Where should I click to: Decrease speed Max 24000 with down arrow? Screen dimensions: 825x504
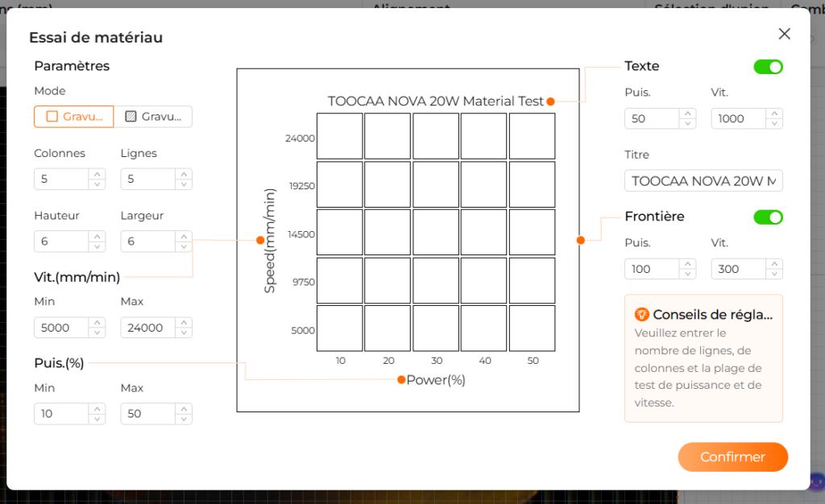click(184, 333)
